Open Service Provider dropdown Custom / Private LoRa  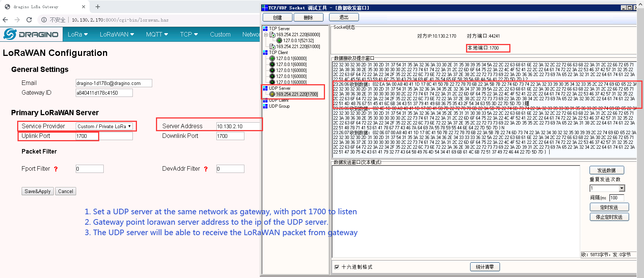104,126
